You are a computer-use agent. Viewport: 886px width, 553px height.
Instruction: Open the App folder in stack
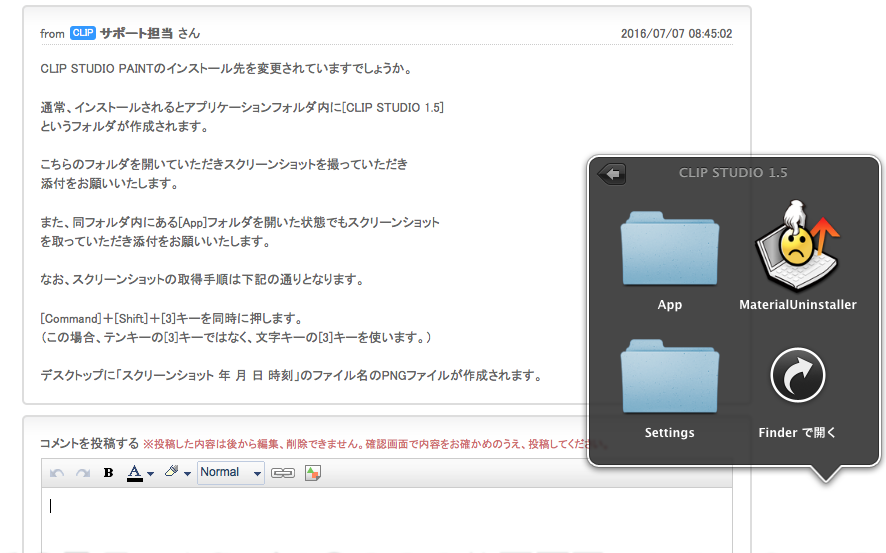(670, 249)
